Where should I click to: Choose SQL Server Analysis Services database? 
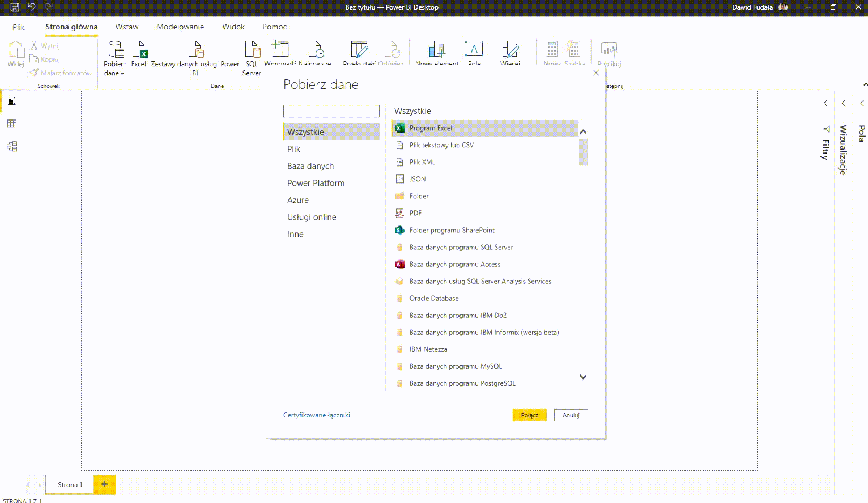(485, 281)
